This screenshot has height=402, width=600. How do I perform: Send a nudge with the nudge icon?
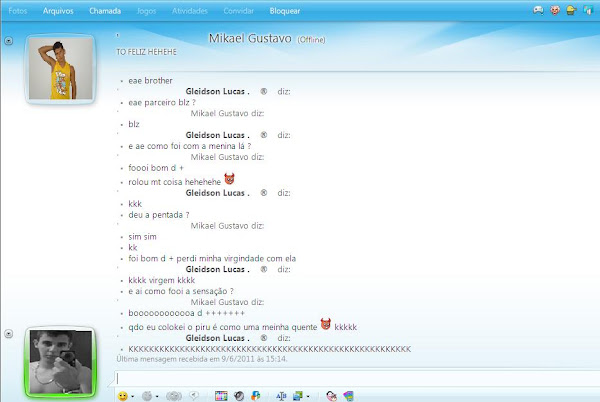(x=174, y=396)
